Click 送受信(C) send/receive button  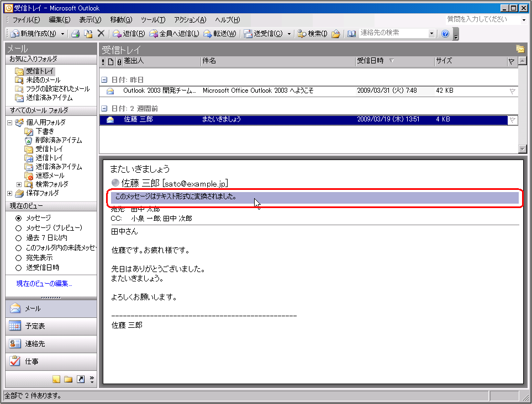click(x=264, y=34)
